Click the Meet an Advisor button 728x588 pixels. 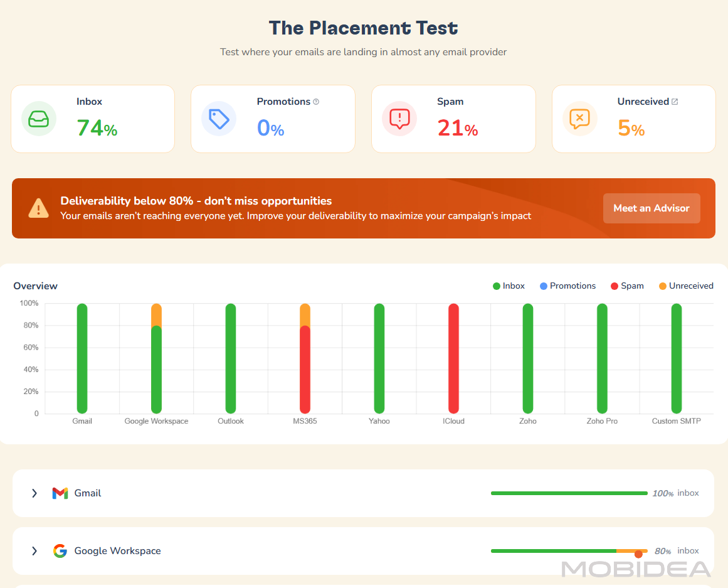652,208
